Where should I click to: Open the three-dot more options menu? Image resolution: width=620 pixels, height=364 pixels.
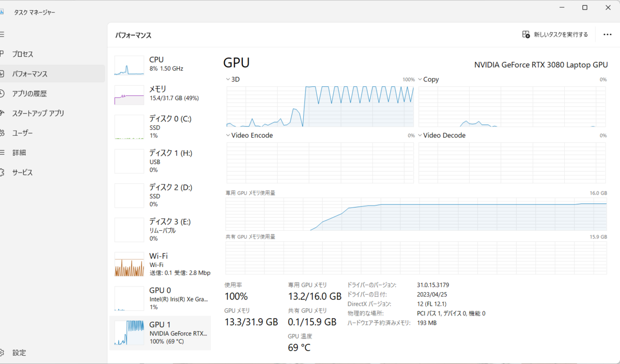[x=607, y=35]
